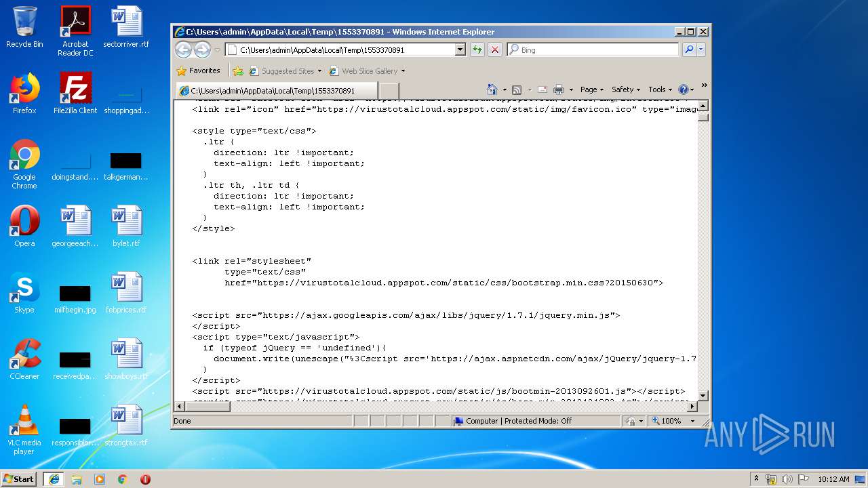The width and height of the screenshot is (868, 488).
Task: Select the Temp\1553370891 page tab
Action: pyautogui.click(x=276, y=91)
